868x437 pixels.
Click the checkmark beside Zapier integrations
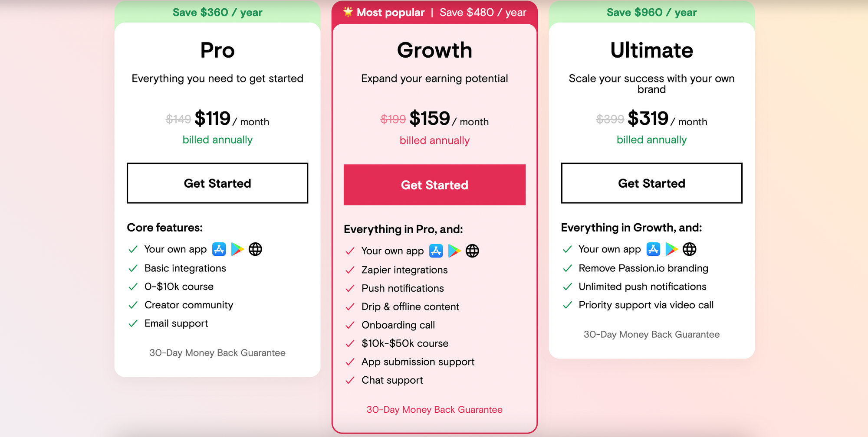(x=350, y=270)
